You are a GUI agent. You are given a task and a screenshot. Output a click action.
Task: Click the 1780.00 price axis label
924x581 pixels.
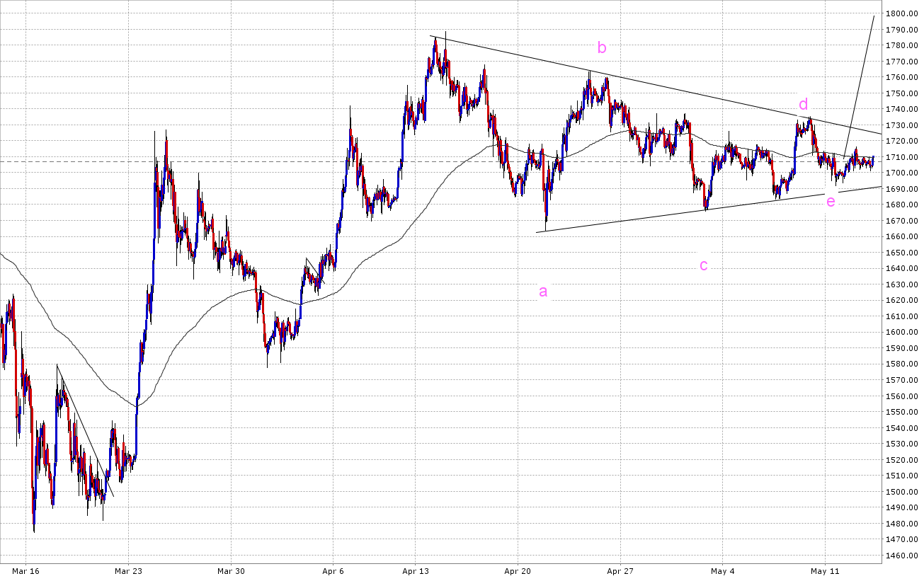[x=903, y=45]
